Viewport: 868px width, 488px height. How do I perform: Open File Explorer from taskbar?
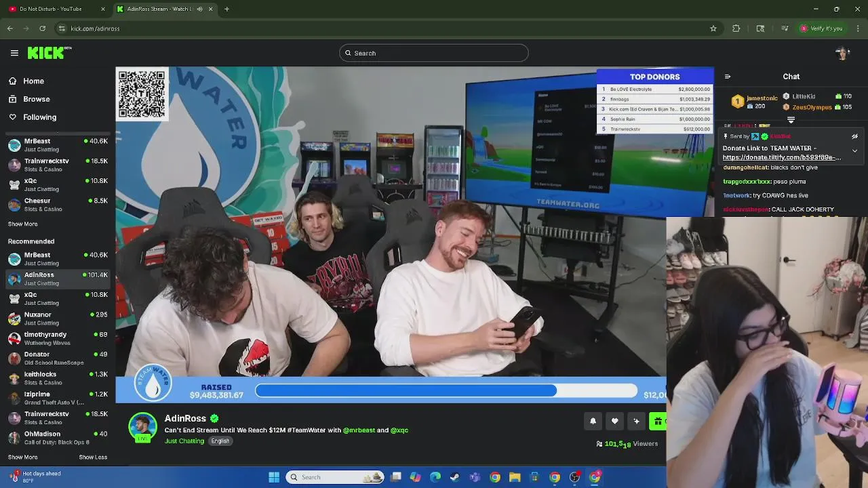515,477
